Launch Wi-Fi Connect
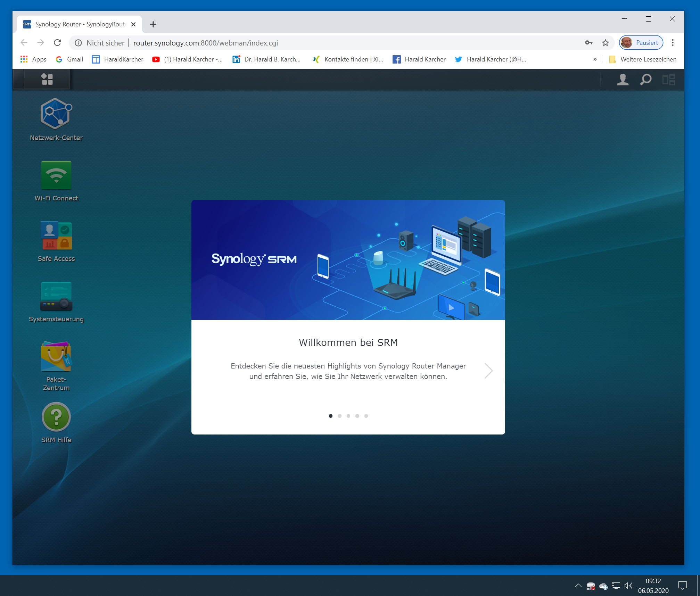The image size is (700, 596). click(x=56, y=175)
